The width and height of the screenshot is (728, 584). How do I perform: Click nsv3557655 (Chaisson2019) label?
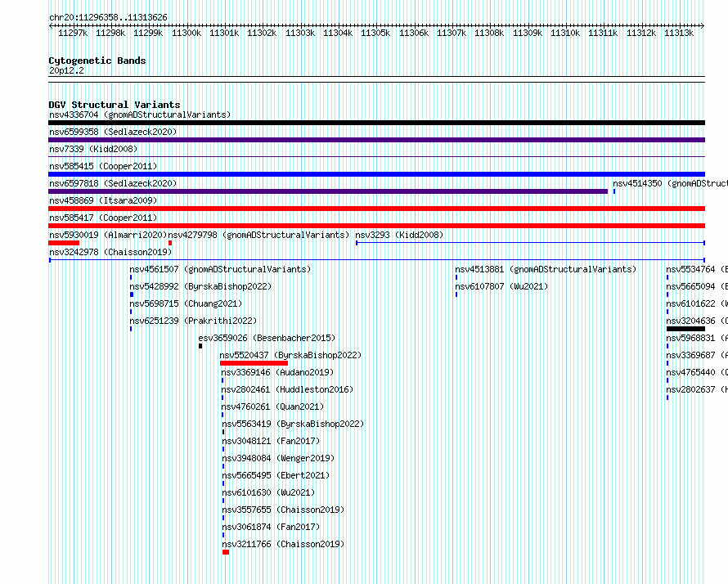[283, 510]
